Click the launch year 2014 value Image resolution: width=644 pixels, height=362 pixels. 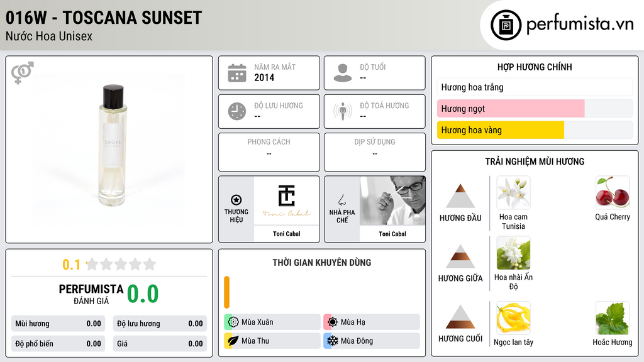[x=264, y=77]
